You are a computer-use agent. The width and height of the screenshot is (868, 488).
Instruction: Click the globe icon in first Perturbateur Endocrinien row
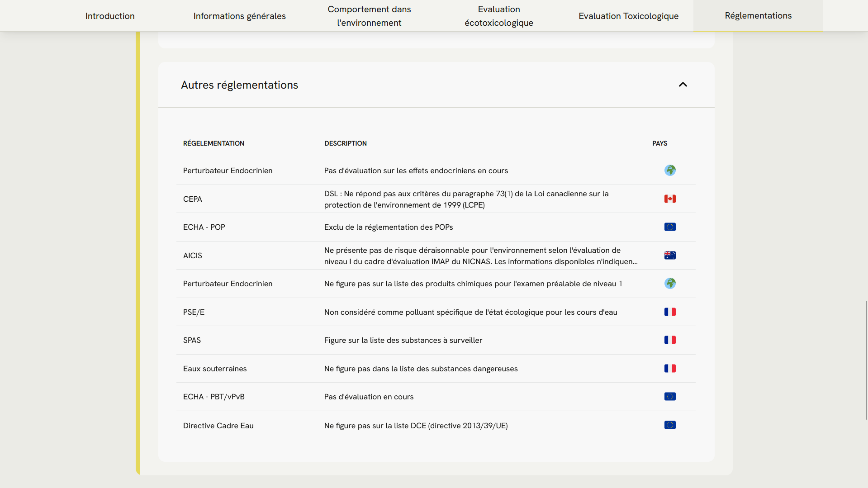pyautogui.click(x=670, y=171)
